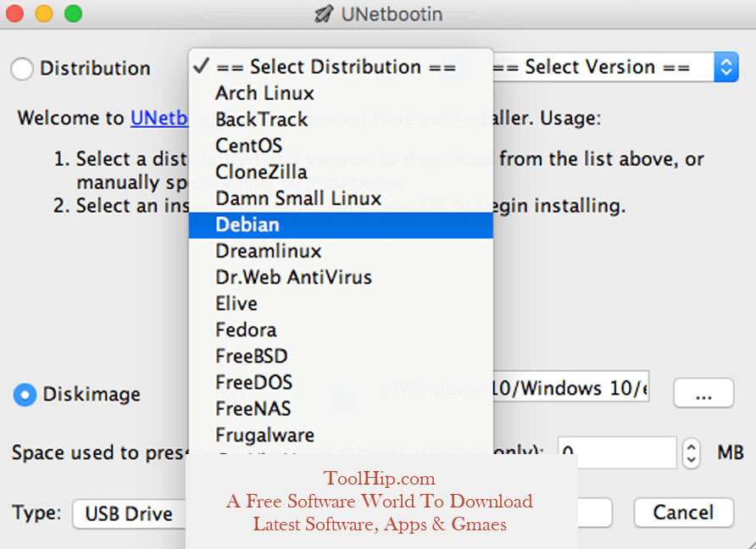Click the persistence space MB field
756x549 pixels.
(x=617, y=452)
